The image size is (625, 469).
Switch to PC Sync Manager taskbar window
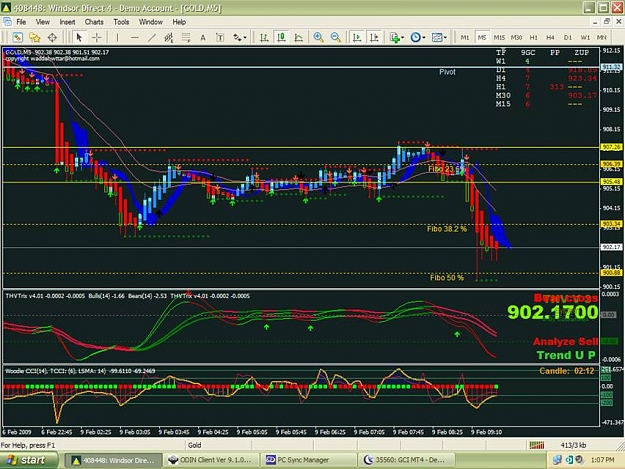(308, 460)
